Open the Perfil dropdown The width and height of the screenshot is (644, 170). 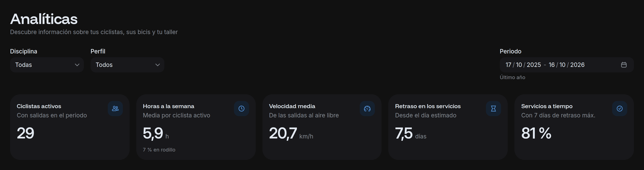[x=127, y=65]
